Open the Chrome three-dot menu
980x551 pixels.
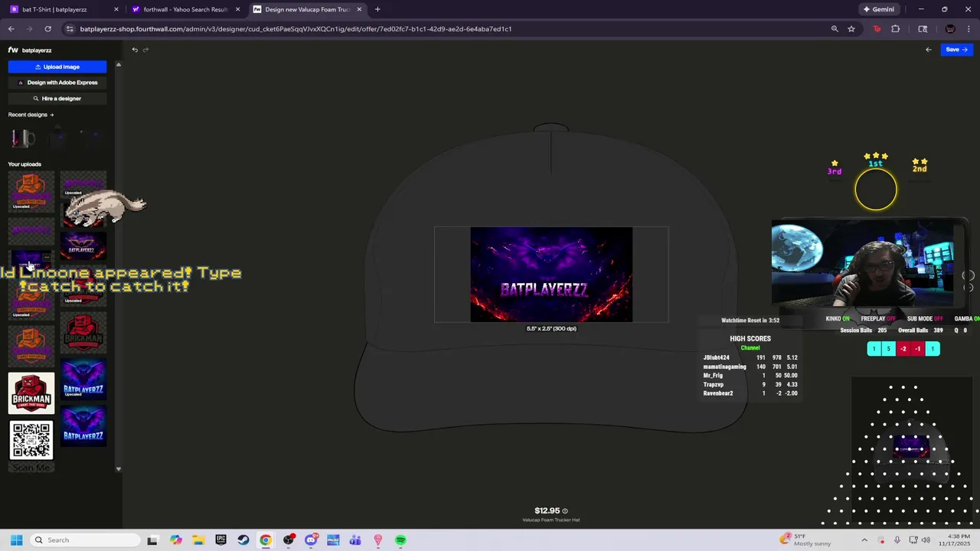coord(969,29)
